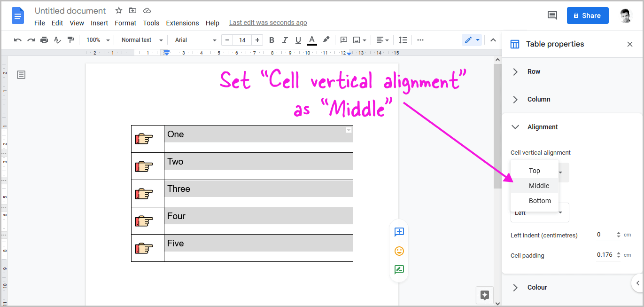Click the Undo arrow icon
The width and height of the screenshot is (644, 307).
tap(17, 40)
